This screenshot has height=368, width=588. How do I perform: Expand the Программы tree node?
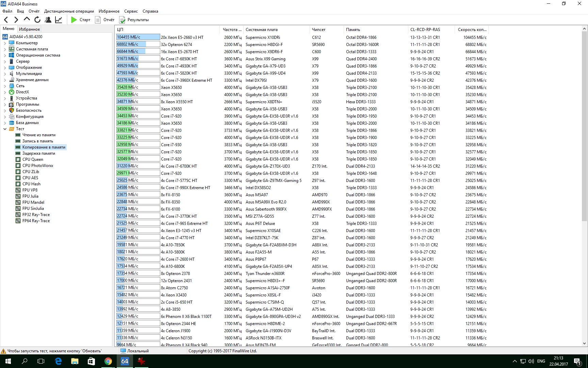point(5,104)
